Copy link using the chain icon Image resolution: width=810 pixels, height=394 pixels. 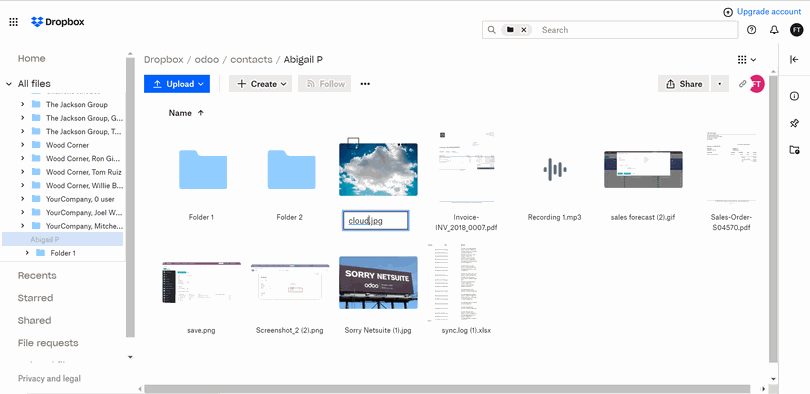742,84
